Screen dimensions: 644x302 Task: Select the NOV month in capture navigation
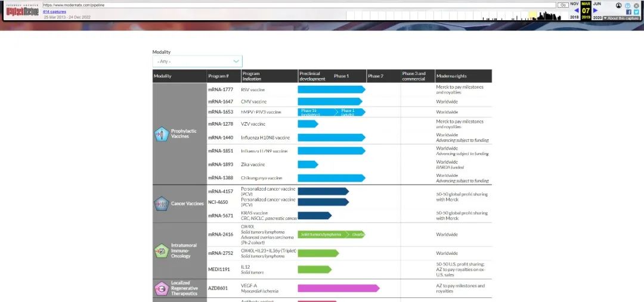(574, 4)
